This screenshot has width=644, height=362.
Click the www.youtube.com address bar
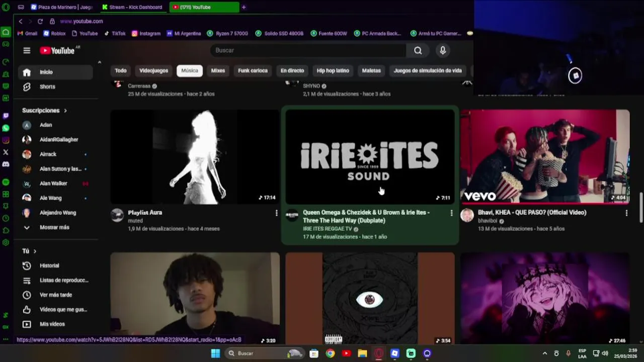click(82, 21)
